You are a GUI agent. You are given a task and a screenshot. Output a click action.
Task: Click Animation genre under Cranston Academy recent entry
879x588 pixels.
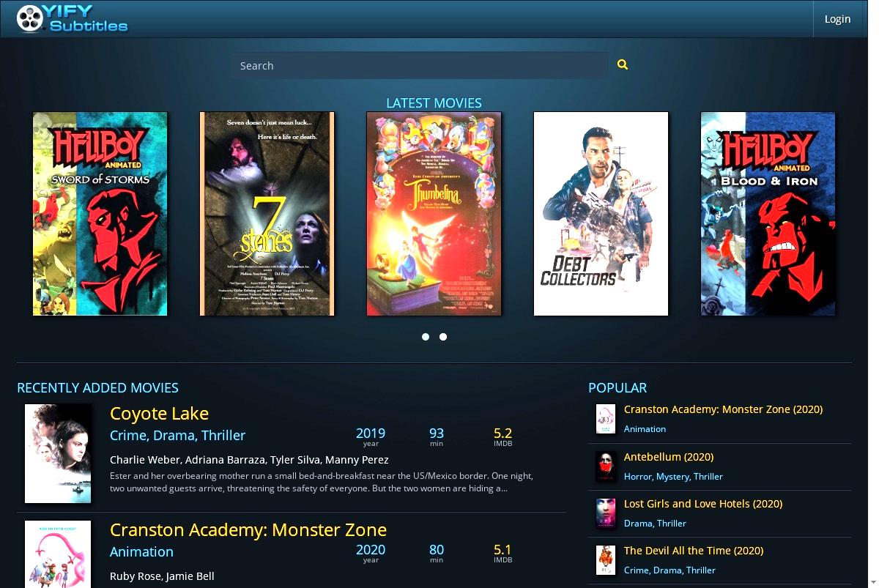[x=141, y=552]
